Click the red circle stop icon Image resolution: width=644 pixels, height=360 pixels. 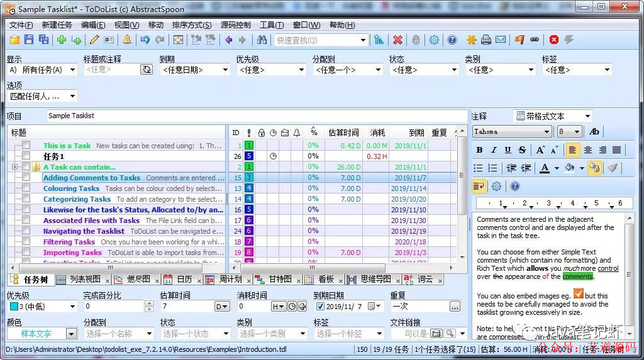coord(554,40)
